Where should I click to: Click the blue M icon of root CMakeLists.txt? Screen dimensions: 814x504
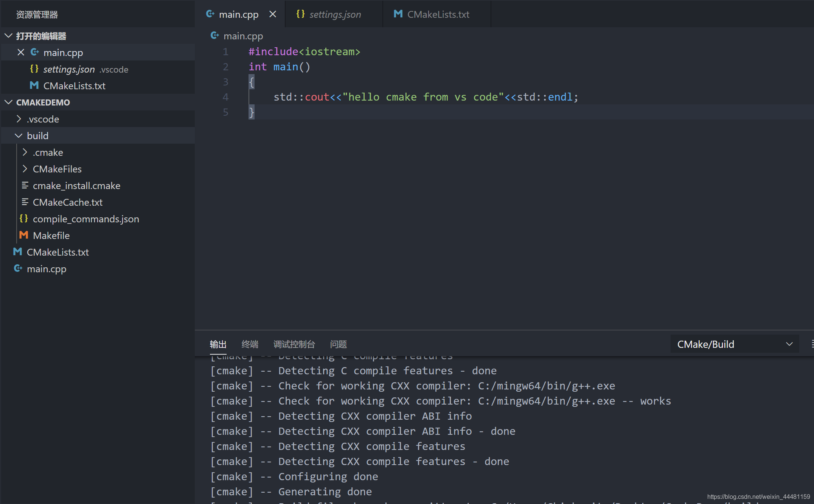(x=17, y=252)
